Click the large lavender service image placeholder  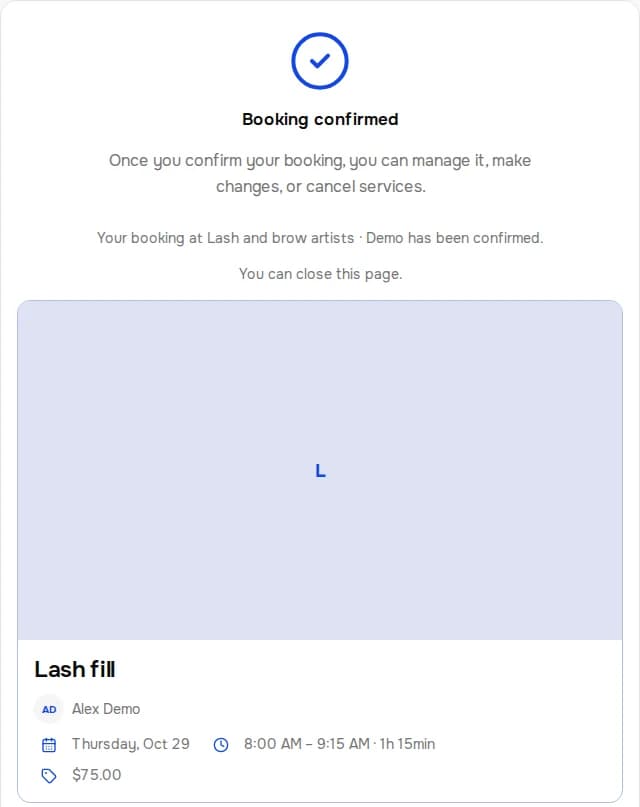(320, 470)
